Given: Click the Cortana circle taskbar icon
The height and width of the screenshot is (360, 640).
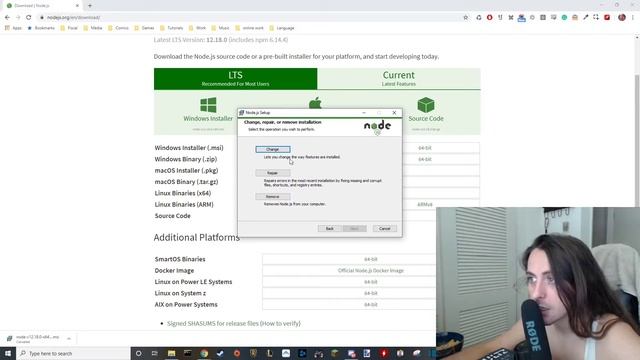Looking at the screenshot, I should coord(138,353).
